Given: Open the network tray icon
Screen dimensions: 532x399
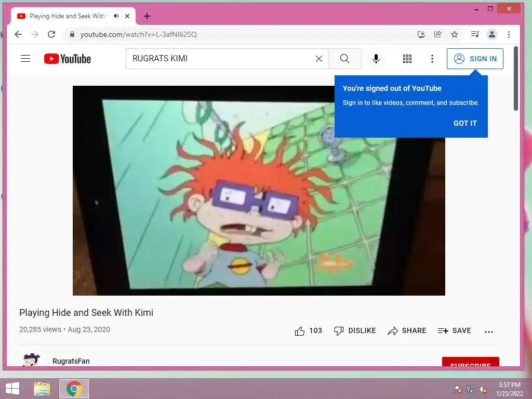Looking at the screenshot, I should click(x=471, y=389).
